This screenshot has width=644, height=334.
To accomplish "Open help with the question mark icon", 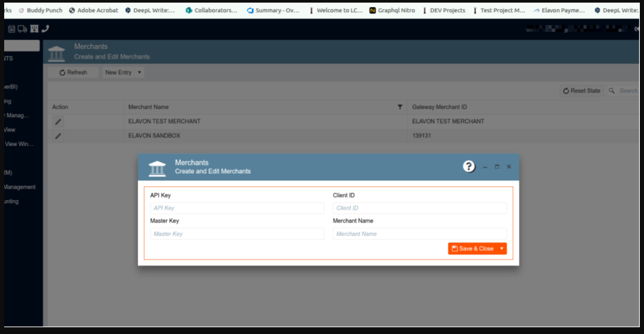I will click(x=469, y=166).
